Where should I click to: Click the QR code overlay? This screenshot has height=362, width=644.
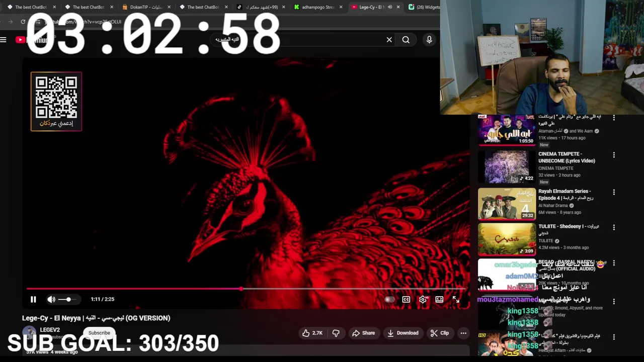[x=56, y=101]
